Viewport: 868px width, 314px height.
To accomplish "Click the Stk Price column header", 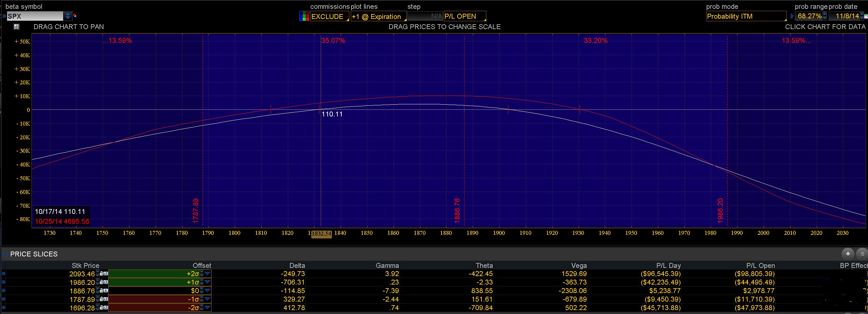I will [x=85, y=266].
